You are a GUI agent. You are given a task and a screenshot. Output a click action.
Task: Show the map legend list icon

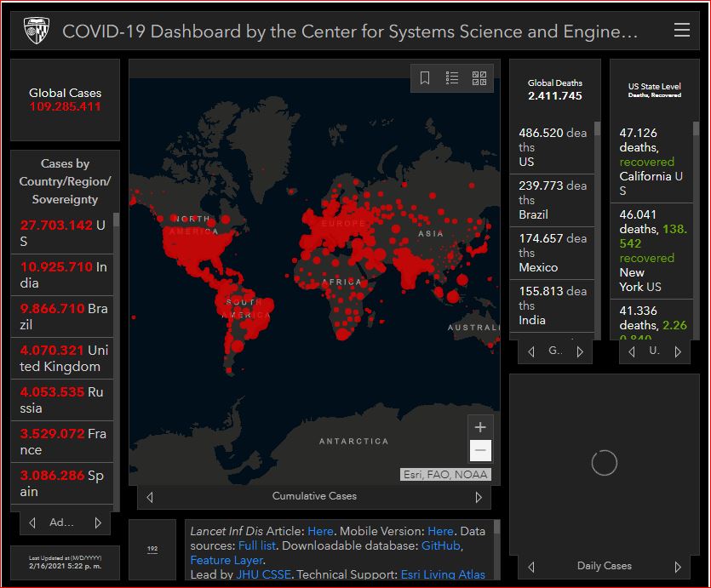pos(452,78)
